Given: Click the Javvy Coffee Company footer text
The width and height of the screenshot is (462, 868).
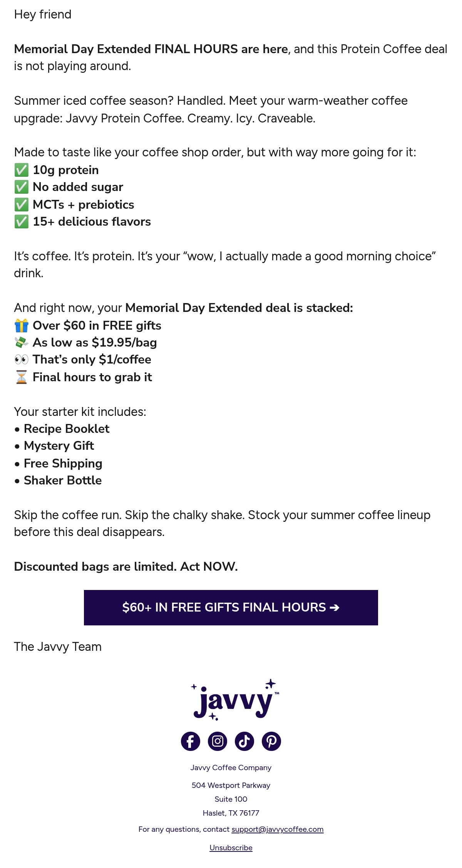Looking at the screenshot, I should coord(231,767).
